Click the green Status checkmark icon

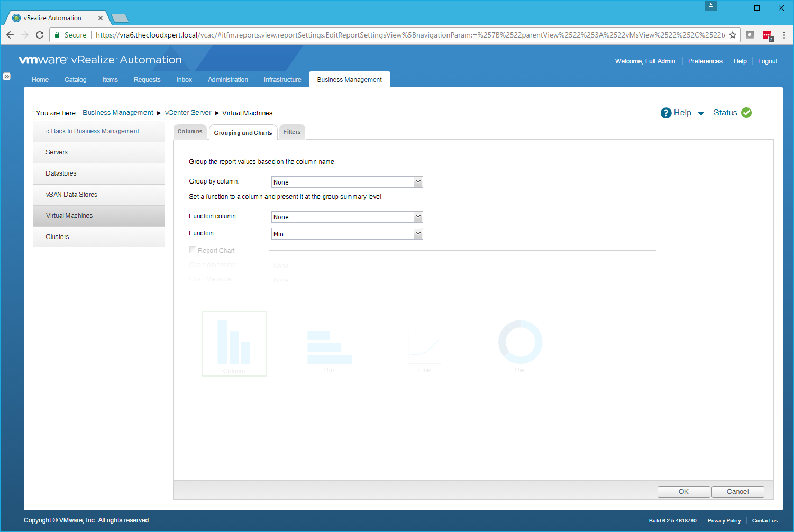point(746,113)
